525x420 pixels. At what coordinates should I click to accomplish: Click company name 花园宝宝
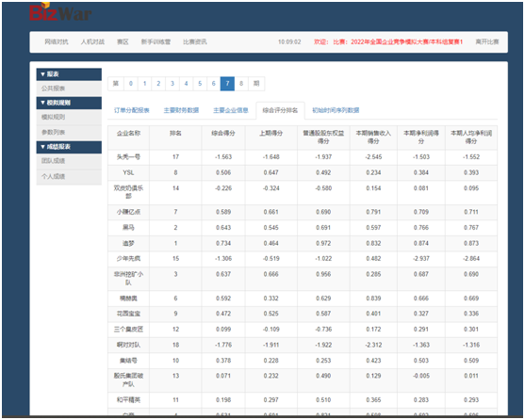coord(128,314)
